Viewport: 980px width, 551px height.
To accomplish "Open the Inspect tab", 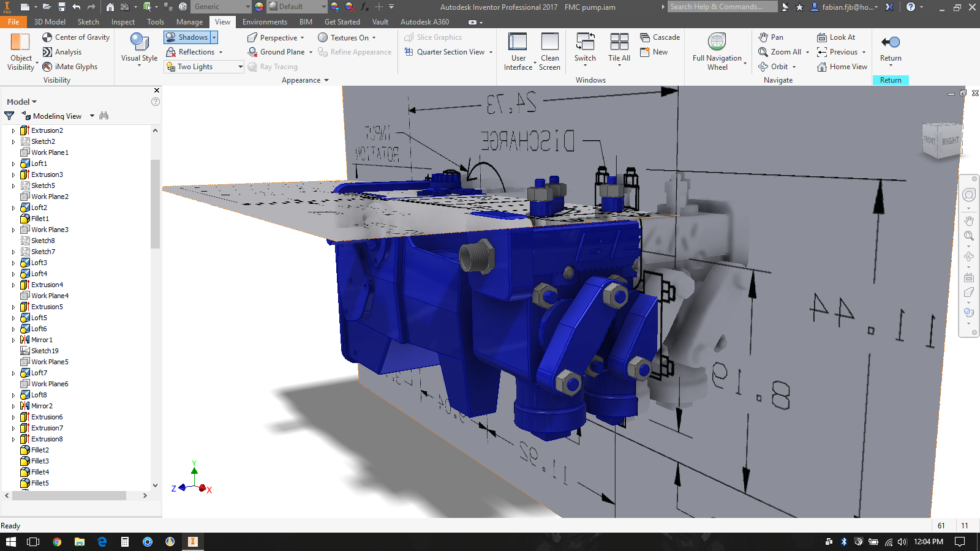I will (x=123, y=21).
